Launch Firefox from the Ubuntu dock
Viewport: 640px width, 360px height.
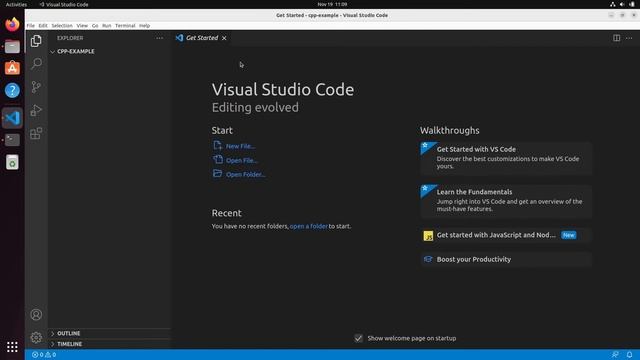[12, 24]
